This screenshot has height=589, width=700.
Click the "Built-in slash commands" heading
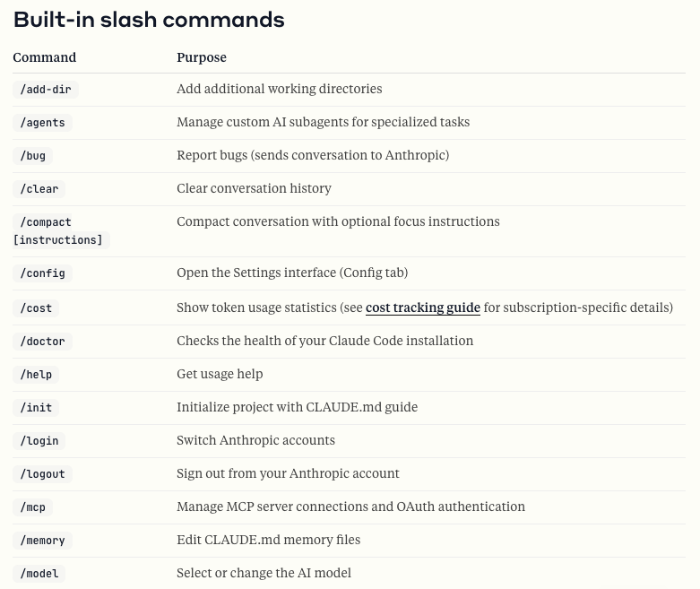[149, 20]
